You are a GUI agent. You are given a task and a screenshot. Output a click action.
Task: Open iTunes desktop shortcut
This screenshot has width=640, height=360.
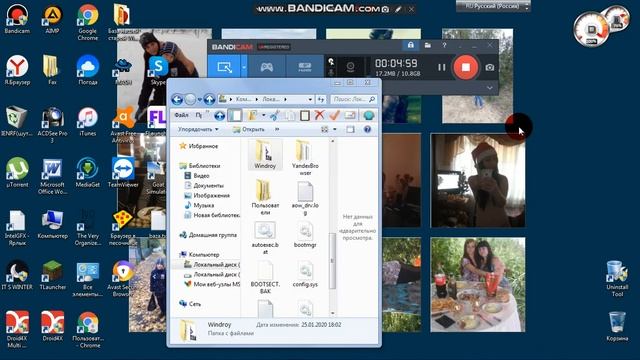point(87,121)
